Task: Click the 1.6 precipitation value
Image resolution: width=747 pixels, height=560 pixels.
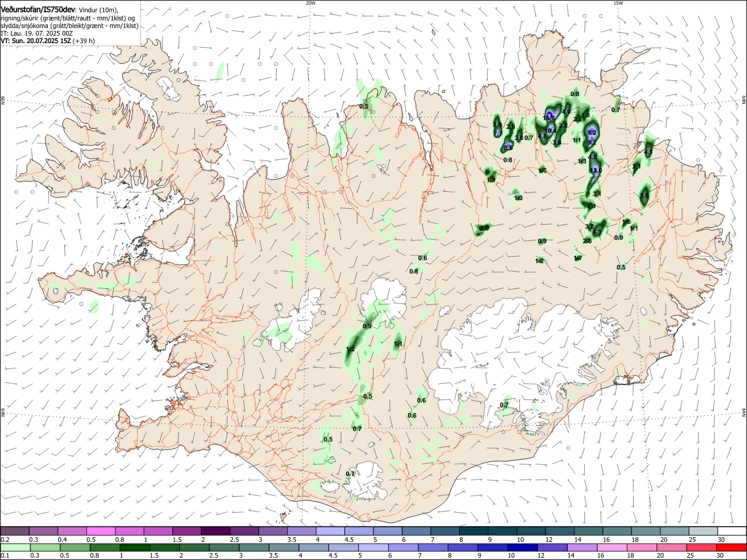Action: click(x=626, y=222)
